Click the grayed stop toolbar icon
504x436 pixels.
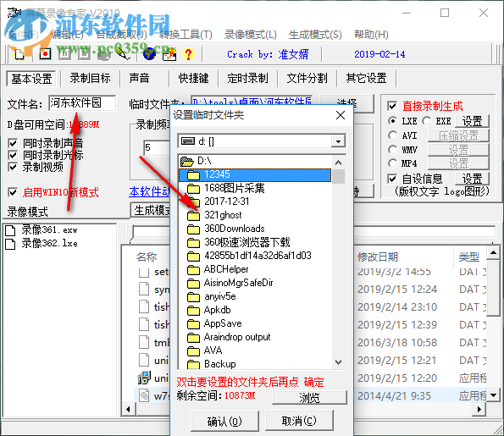(84, 54)
